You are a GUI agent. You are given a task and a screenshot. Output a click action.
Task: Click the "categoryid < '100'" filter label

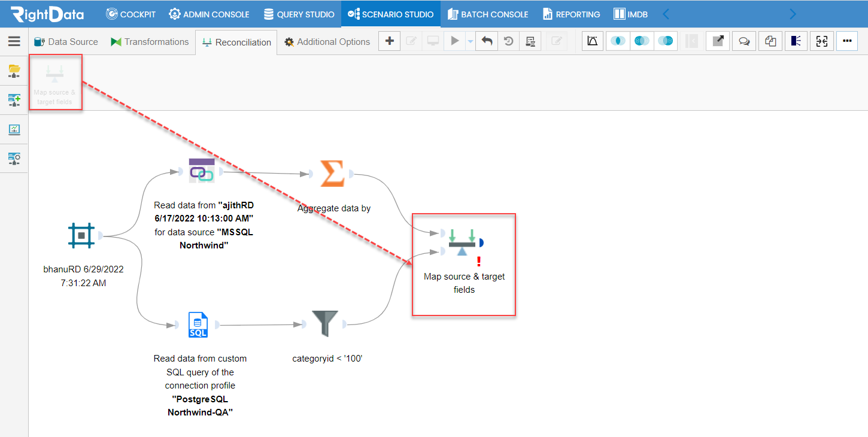pos(327,359)
